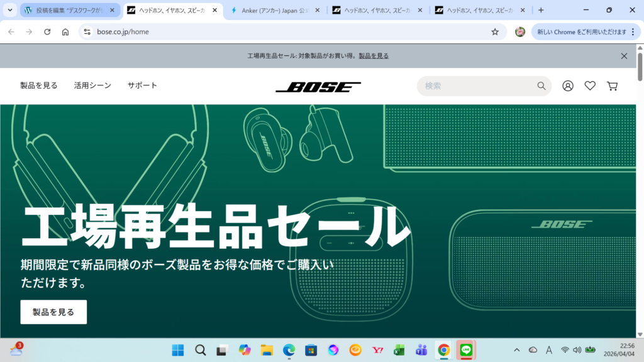Follow the 製品を見る link in top banner
644x362 pixels.
pyautogui.click(x=374, y=56)
